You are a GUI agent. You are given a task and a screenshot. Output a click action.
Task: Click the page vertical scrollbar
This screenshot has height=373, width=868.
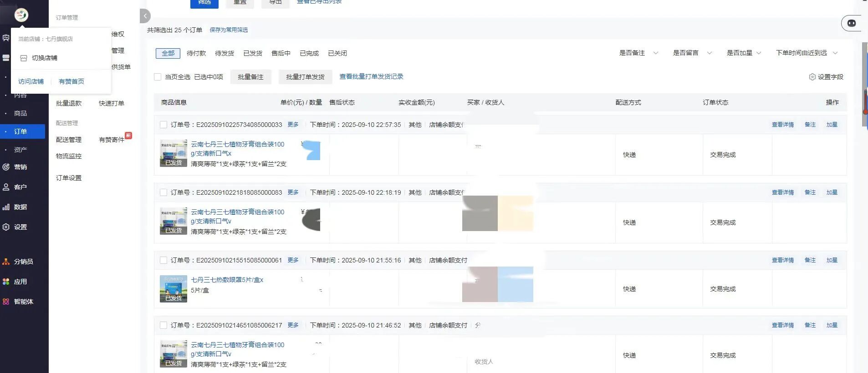point(865,85)
